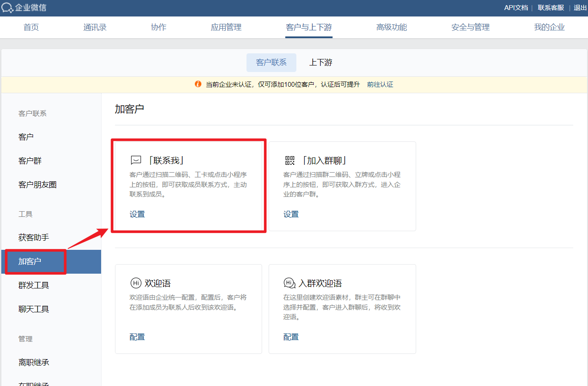This screenshot has width=588, height=386.
Task: Click the orange info icon in notice bar
Action: click(x=198, y=84)
